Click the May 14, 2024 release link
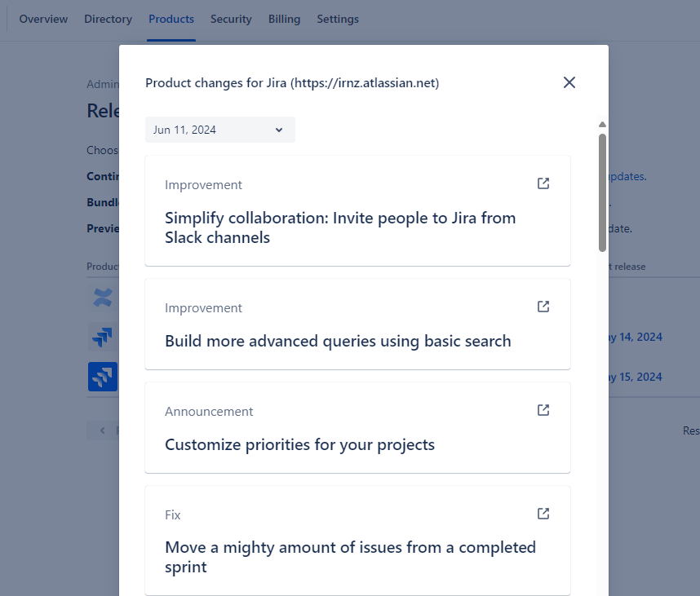700x596 pixels. pos(636,337)
